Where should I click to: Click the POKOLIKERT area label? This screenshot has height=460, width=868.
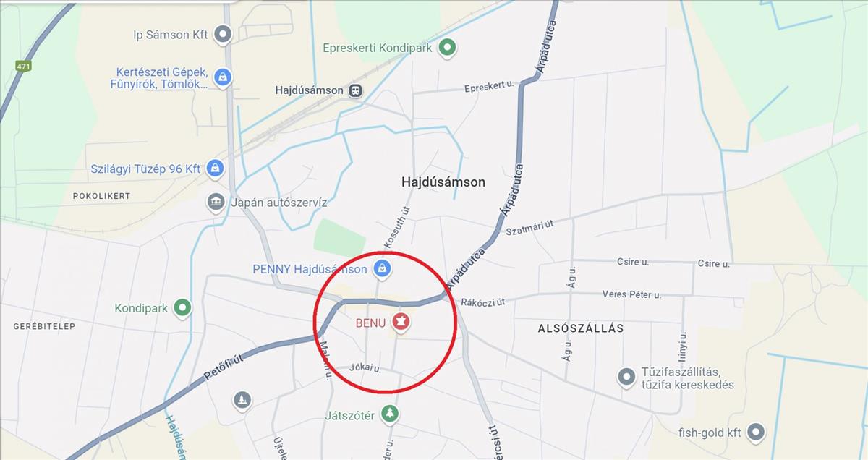[101, 196]
